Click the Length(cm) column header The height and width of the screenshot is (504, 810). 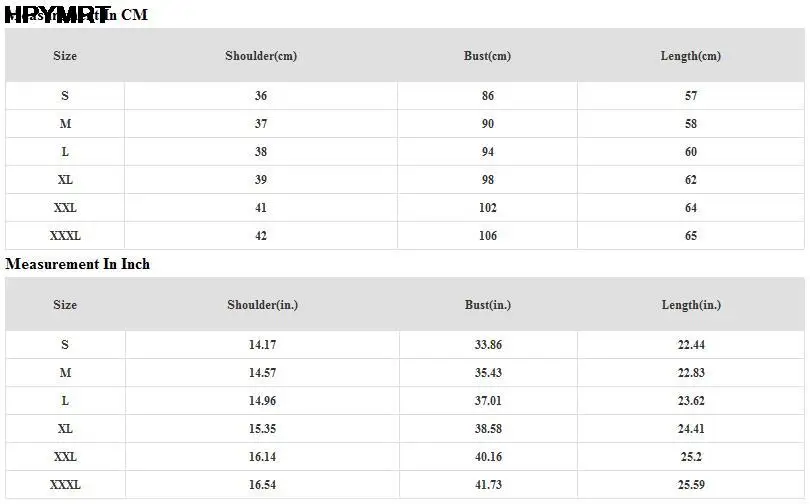(x=691, y=56)
